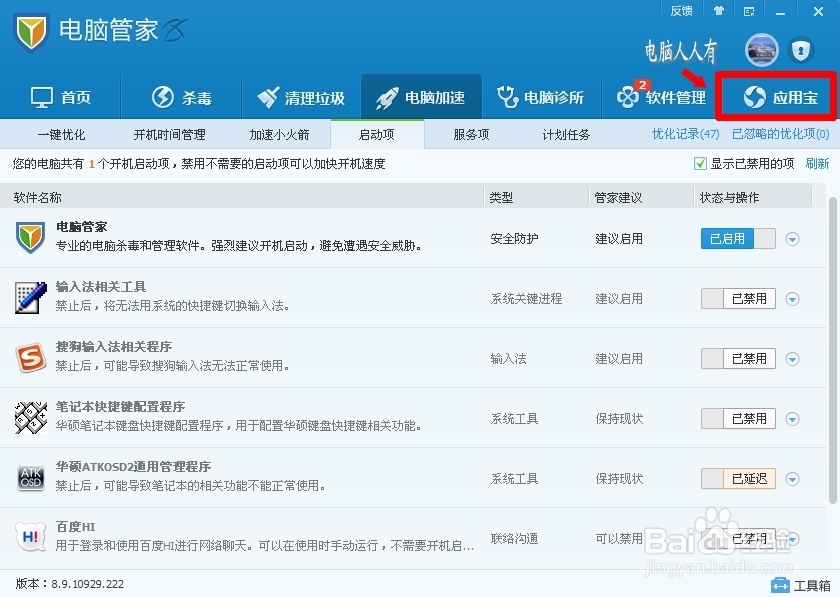Screen dimensions: 840x597
Task: Click the 电脑管家 shield logo in title bar
Action: tap(31, 32)
